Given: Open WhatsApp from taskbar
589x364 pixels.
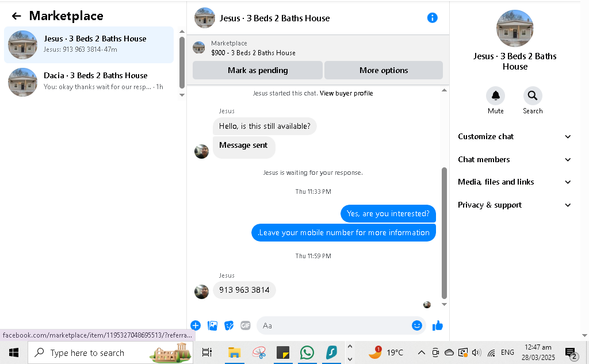Looking at the screenshot, I should pyautogui.click(x=307, y=352).
